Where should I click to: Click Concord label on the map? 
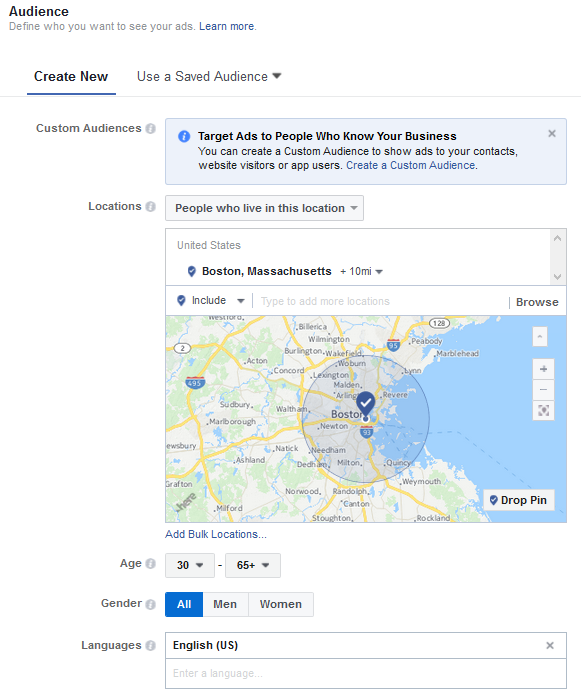[x=288, y=370]
